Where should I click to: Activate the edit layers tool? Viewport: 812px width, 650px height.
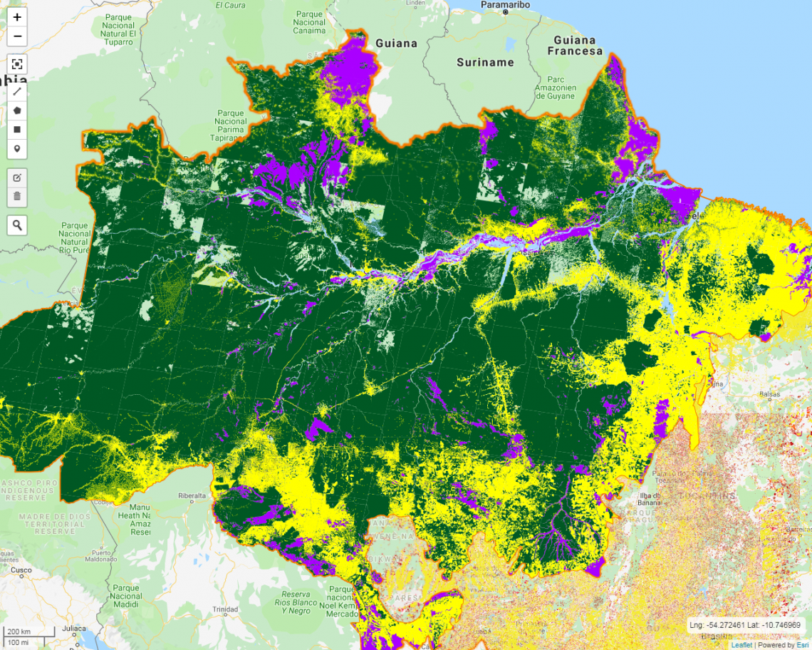(17, 177)
